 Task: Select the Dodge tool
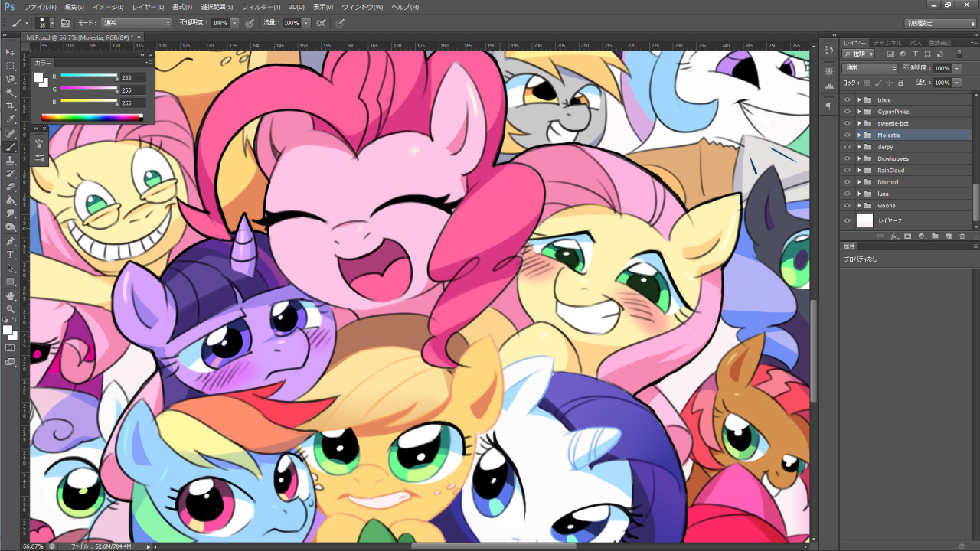click(11, 227)
